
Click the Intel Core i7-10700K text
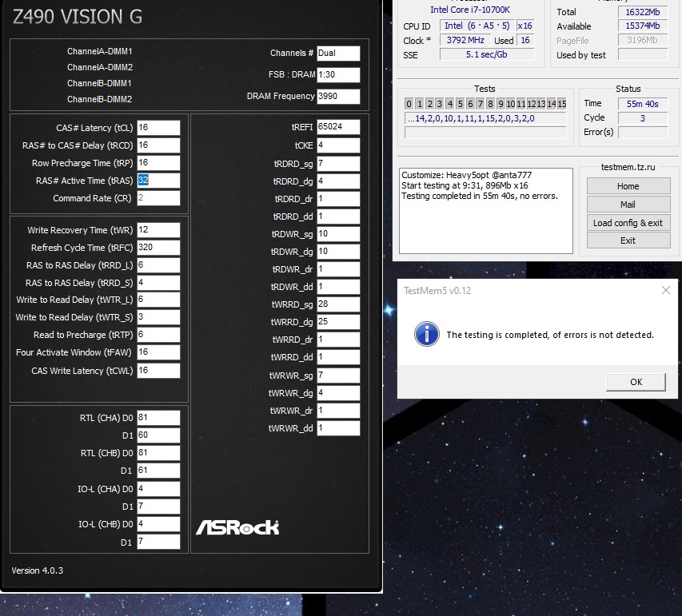click(x=470, y=10)
